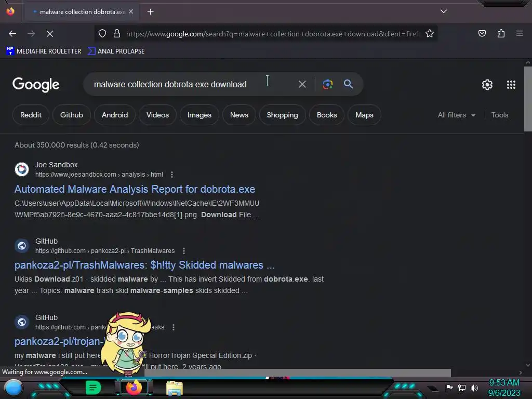Image resolution: width=532 pixels, height=399 pixels.
Task: Open third result three-dot options menu
Action: tap(174, 327)
